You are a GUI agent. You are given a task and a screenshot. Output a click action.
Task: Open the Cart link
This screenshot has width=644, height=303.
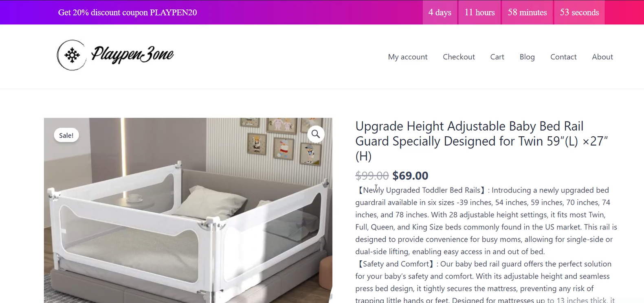coord(497,57)
